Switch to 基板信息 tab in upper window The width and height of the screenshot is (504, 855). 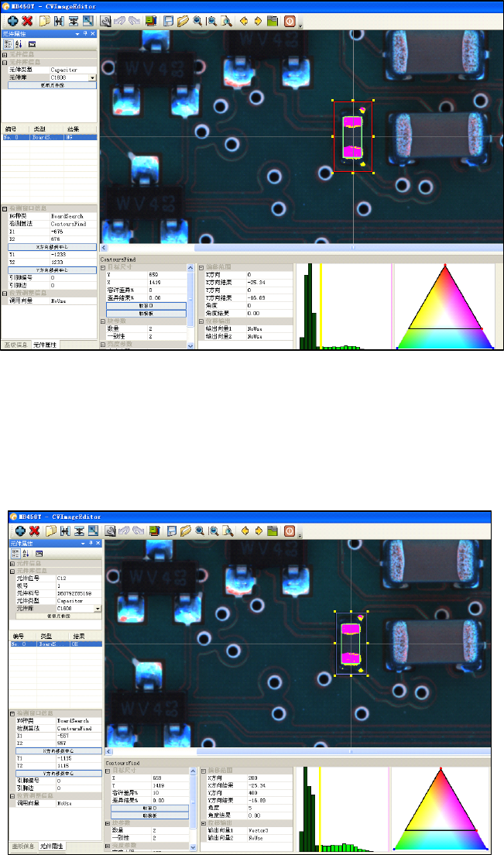coord(15,345)
